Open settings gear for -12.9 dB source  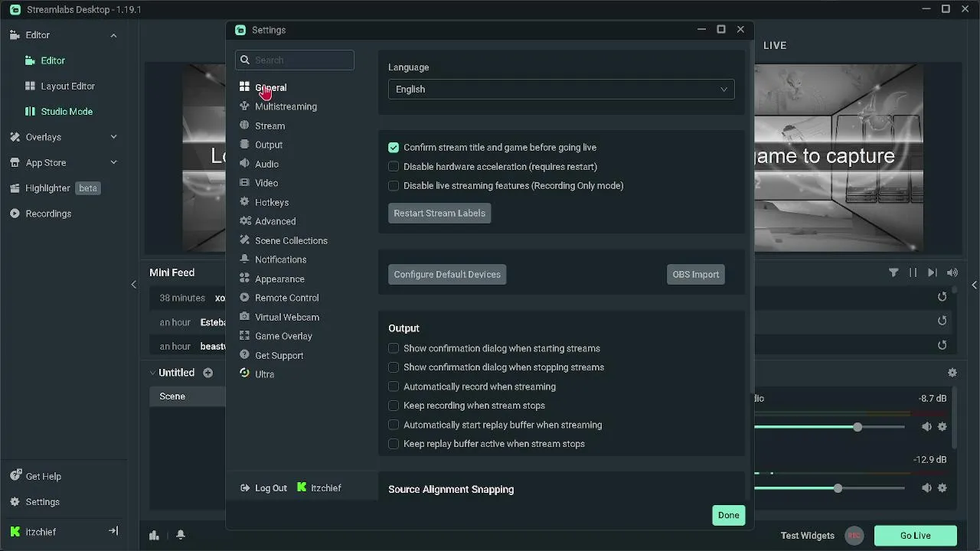pyautogui.click(x=942, y=488)
